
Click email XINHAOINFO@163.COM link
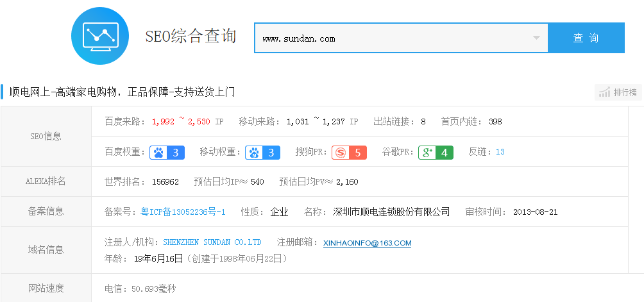click(367, 243)
